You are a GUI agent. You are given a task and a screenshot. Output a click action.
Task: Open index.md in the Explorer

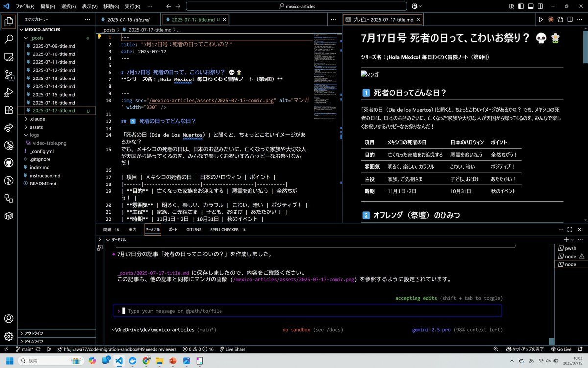pyautogui.click(x=39, y=167)
